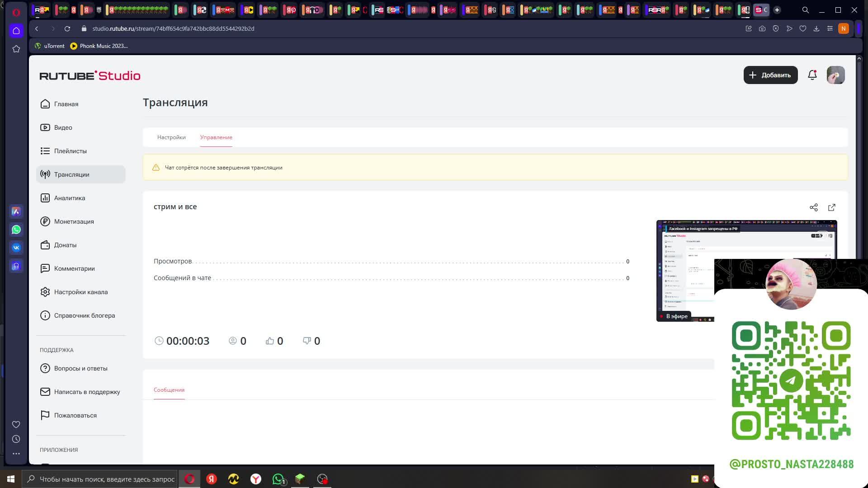Viewport: 868px width, 488px height.
Task: Select the Управление tab
Action: [216, 137]
